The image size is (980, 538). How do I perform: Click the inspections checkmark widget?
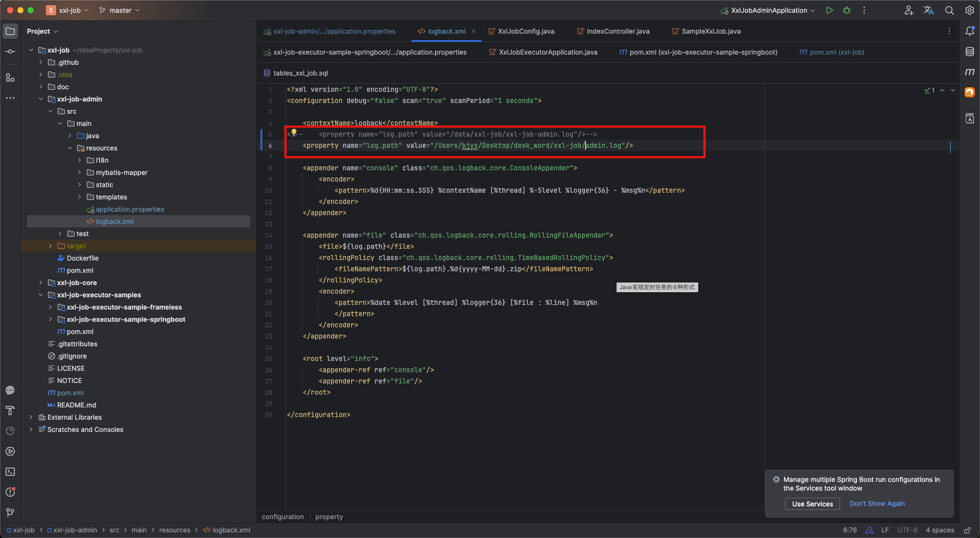tap(929, 90)
